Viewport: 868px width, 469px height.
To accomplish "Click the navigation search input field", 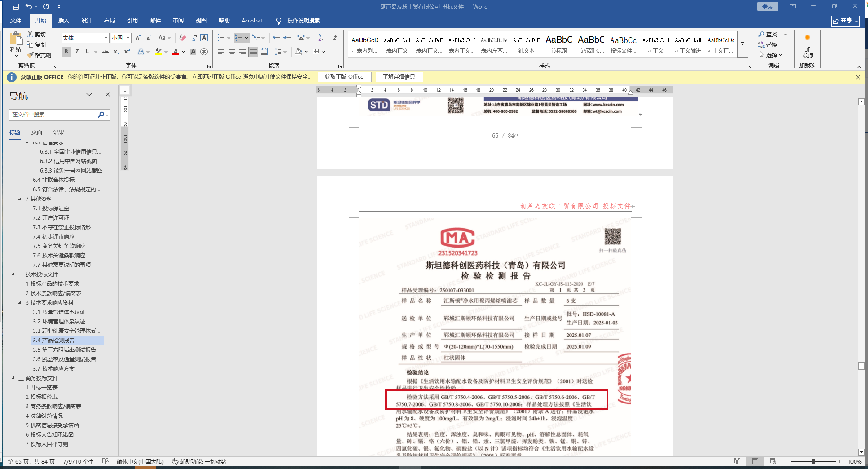I will [53, 115].
